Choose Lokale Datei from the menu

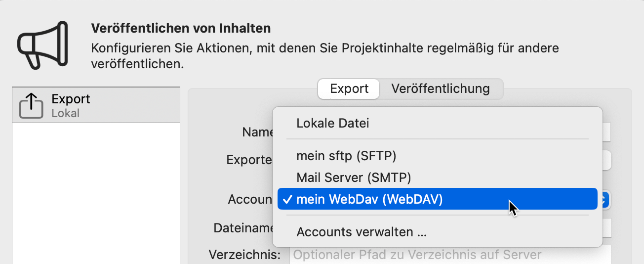[332, 124]
